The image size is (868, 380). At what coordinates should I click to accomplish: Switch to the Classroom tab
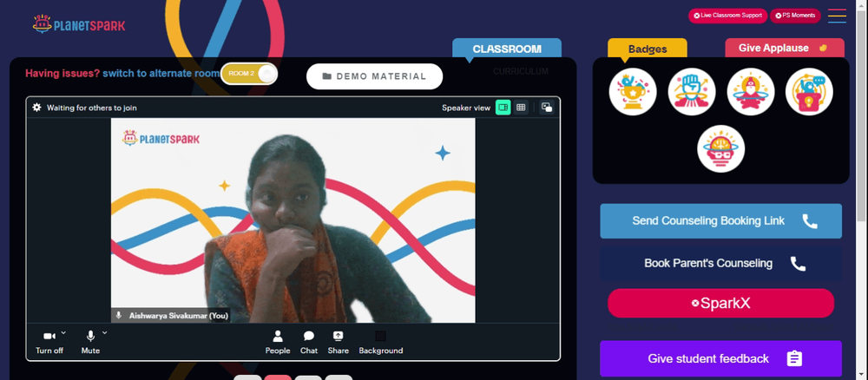[507, 49]
